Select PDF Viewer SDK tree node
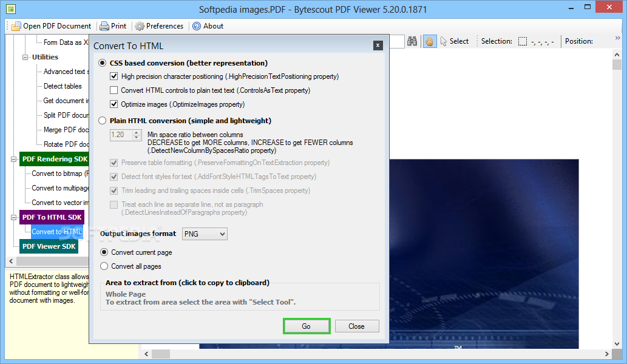Viewport: 627px width, 364px height. pos(49,246)
